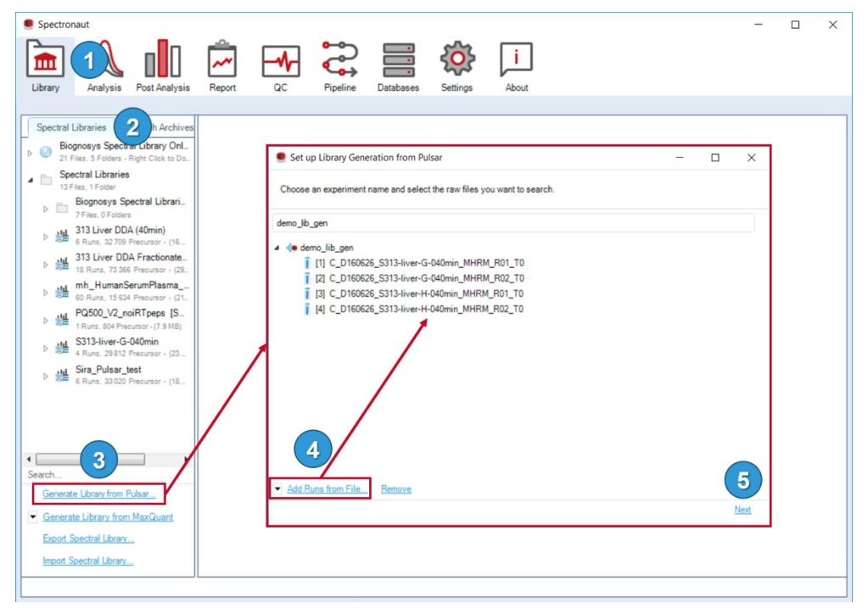The height and width of the screenshot is (614, 868).
Task: Expand the PQ500_V2_noiRTpeps library
Action: click(x=45, y=321)
